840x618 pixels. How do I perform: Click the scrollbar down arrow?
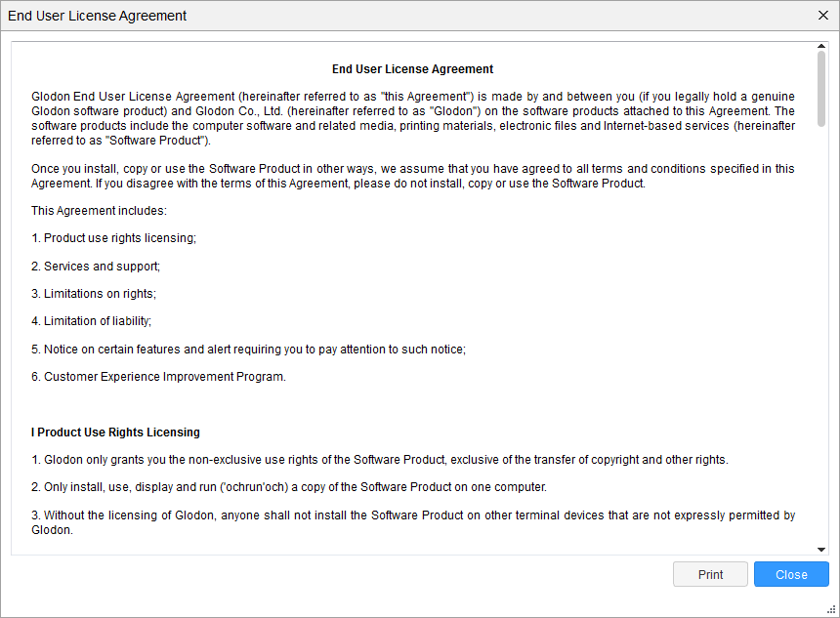point(821,550)
